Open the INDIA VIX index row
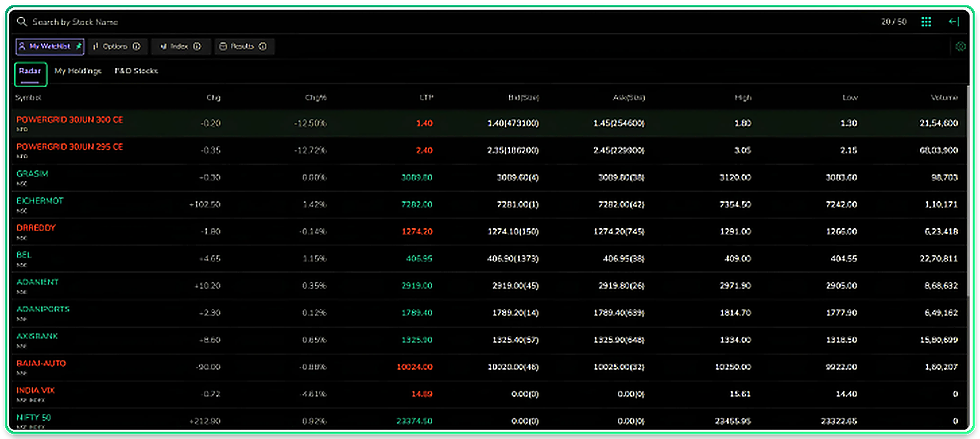Viewport: 980px width, 439px height. click(489, 394)
